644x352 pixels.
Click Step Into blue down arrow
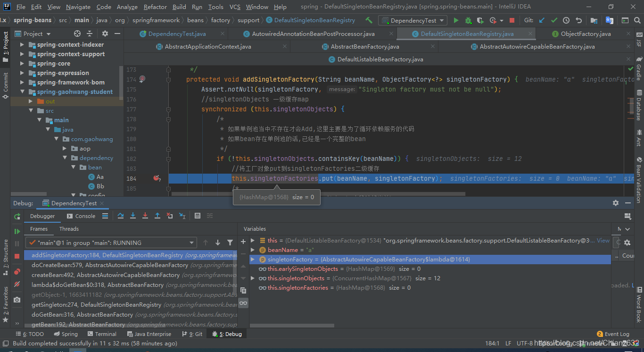tap(133, 216)
